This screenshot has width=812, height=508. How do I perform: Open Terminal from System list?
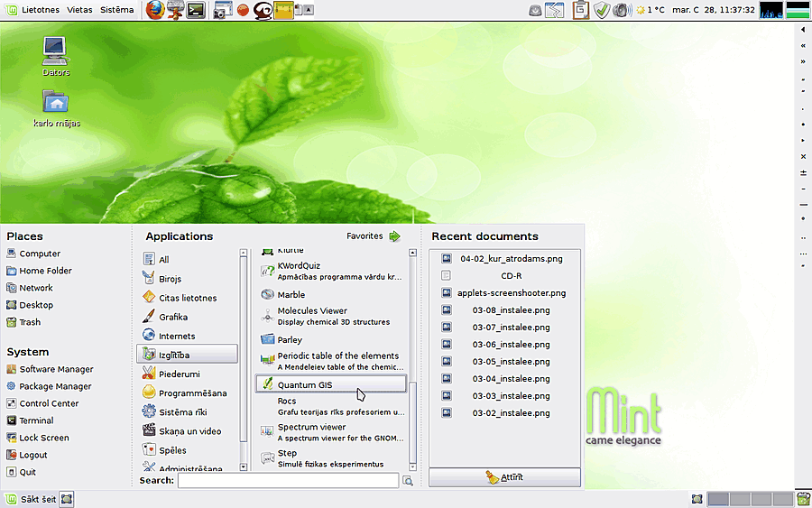pyautogui.click(x=30, y=420)
